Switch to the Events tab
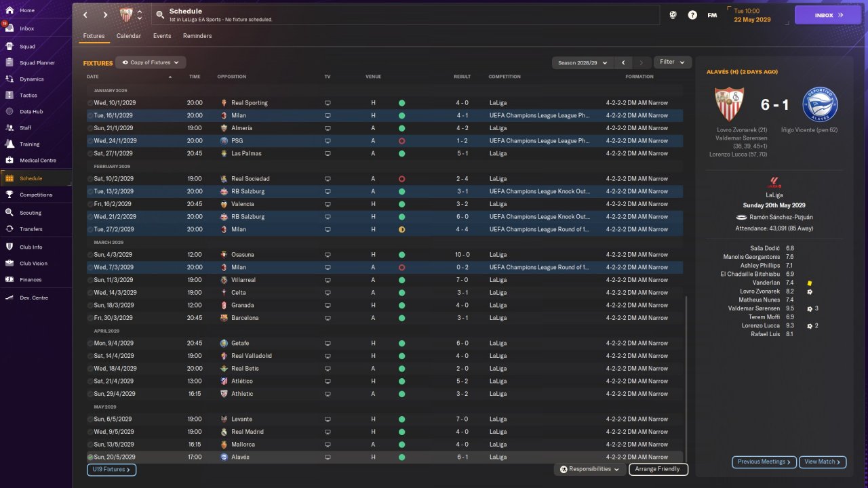Viewport: 868px width, 488px height. tap(162, 36)
